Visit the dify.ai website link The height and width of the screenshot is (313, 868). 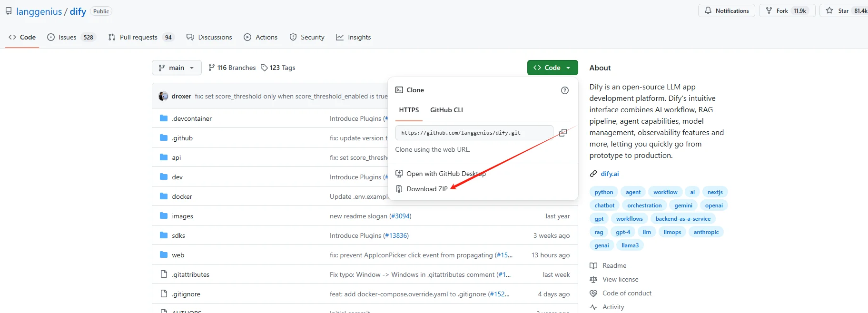click(609, 174)
